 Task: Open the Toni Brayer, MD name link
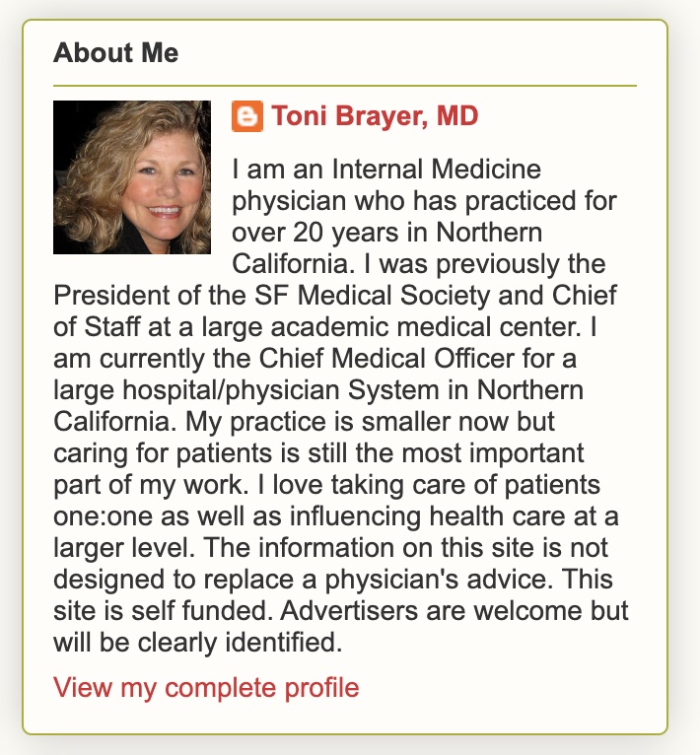pyautogui.click(x=375, y=116)
